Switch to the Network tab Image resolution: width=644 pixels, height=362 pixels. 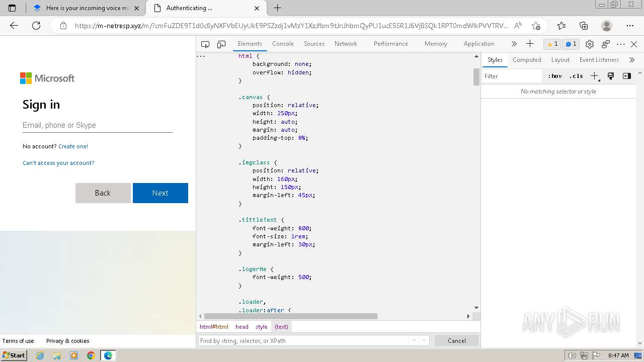tap(346, 44)
